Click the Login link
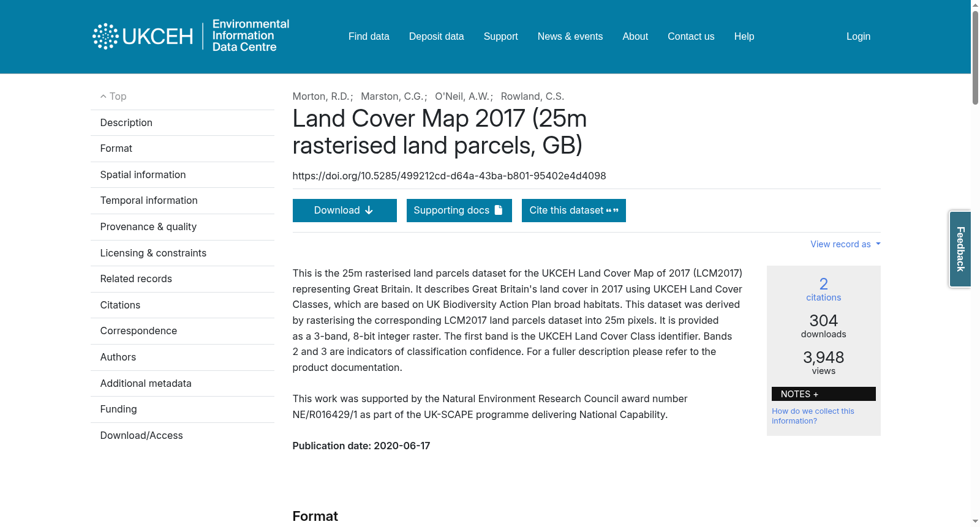980x527 pixels. pyautogui.click(x=858, y=37)
